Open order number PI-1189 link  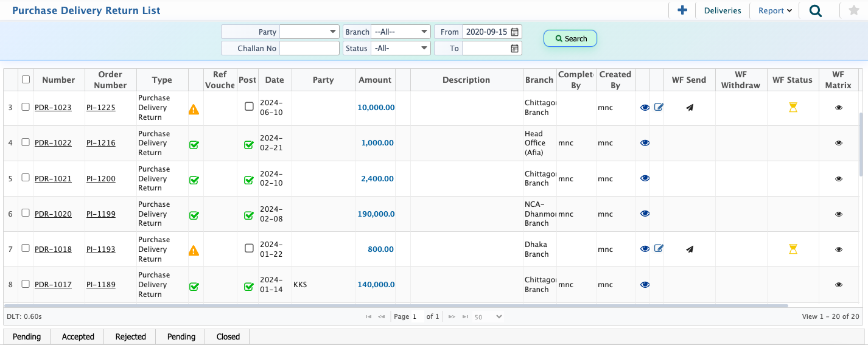(x=101, y=285)
